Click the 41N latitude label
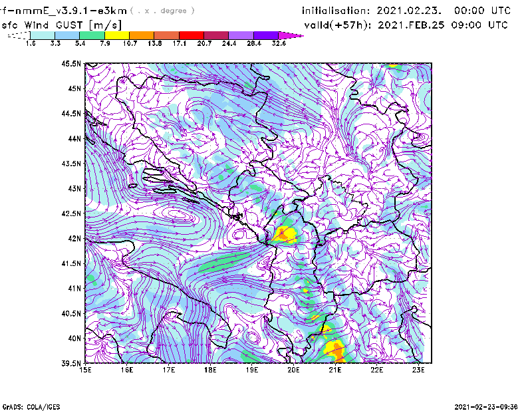This screenshot has width=532, height=411. coord(74,288)
